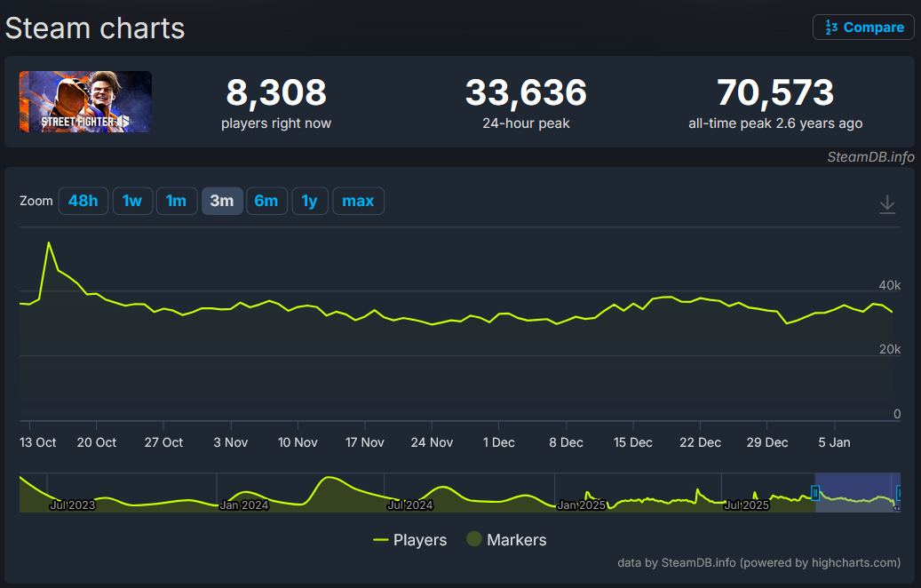921x588 pixels.
Task: Click the Compare button
Action: pos(863,27)
